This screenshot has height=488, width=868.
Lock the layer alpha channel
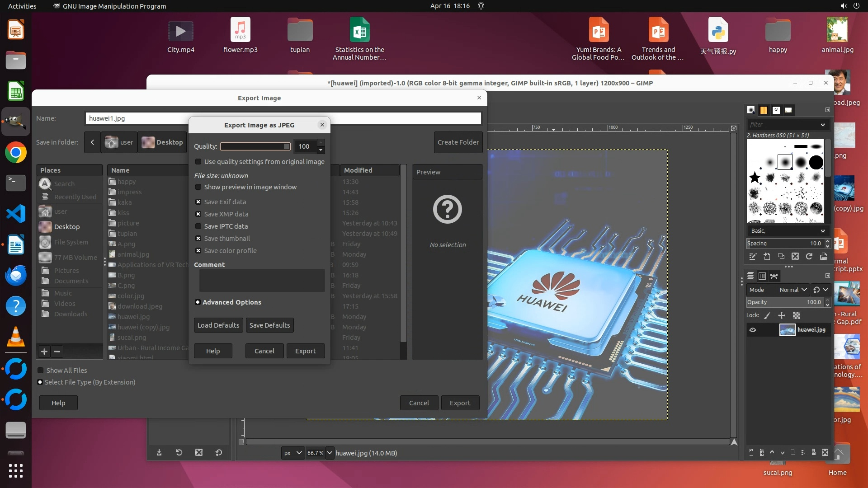click(x=797, y=315)
